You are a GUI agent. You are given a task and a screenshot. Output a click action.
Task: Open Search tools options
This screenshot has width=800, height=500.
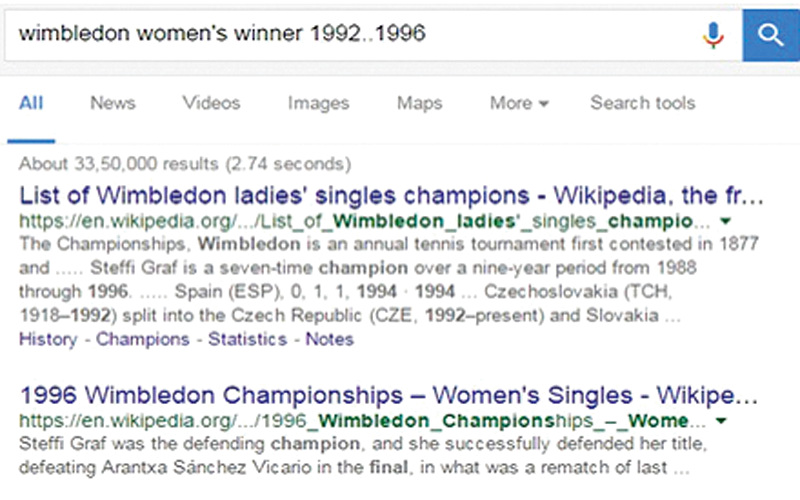[x=642, y=103]
